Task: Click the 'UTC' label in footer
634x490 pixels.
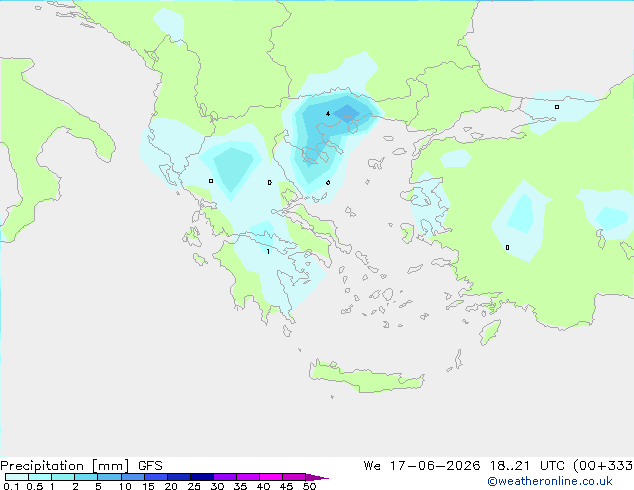Action: pos(552,466)
